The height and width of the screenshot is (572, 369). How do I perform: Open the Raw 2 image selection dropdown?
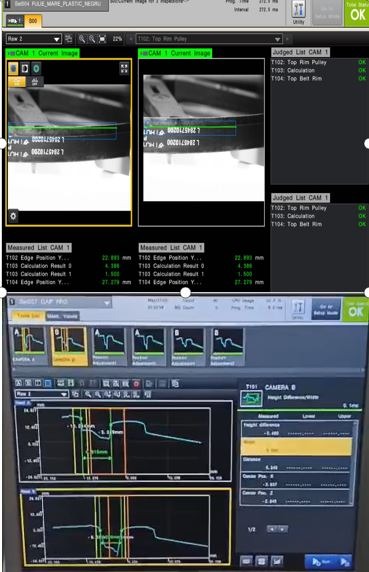pos(34,39)
